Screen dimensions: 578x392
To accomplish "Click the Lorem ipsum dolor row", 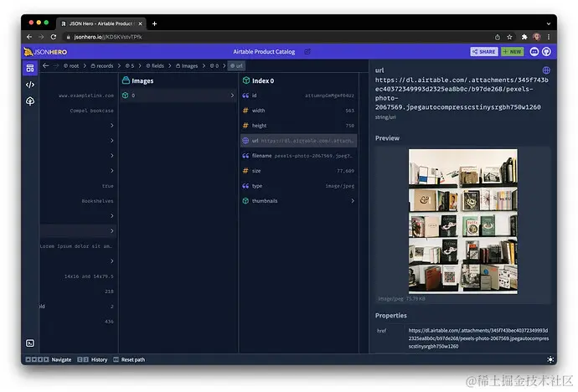I will 78,246.
